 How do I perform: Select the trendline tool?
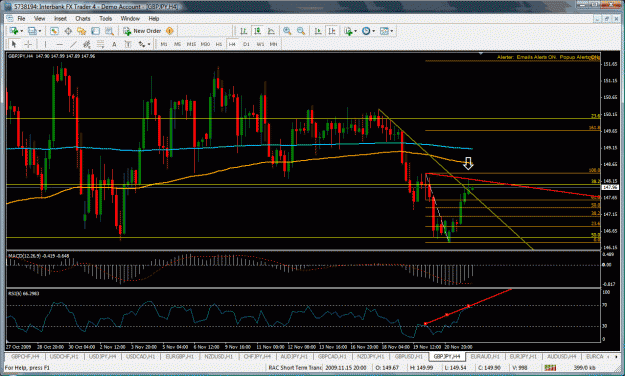[x=73, y=44]
